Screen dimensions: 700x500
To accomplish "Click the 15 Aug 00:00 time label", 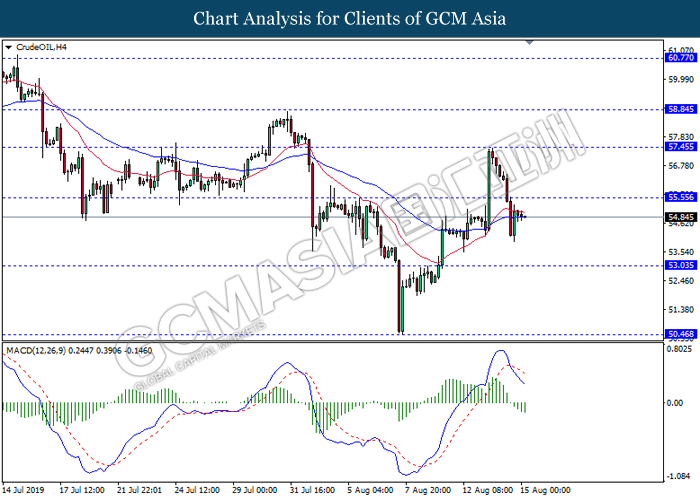I will point(545,490).
